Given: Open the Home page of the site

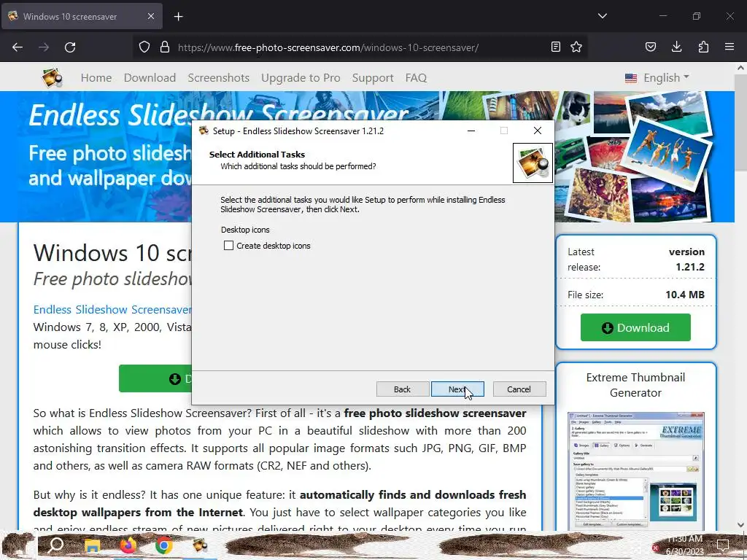Looking at the screenshot, I should [x=96, y=77].
